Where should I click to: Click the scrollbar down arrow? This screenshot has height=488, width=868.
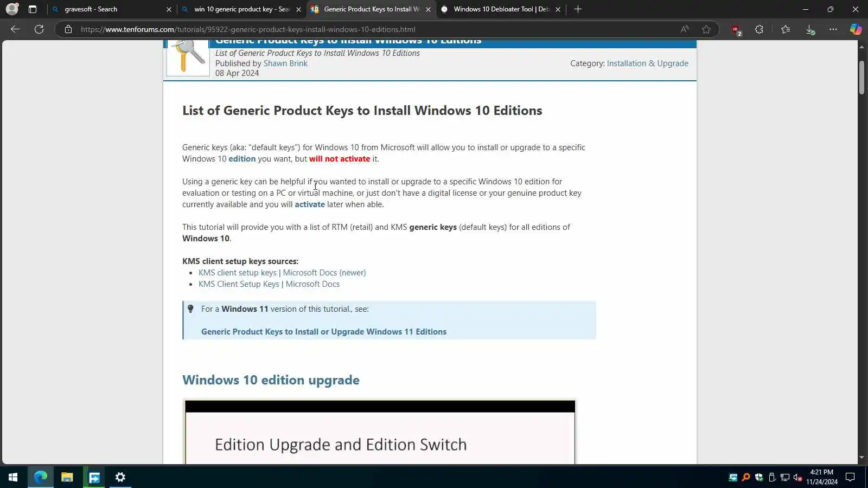(861, 458)
